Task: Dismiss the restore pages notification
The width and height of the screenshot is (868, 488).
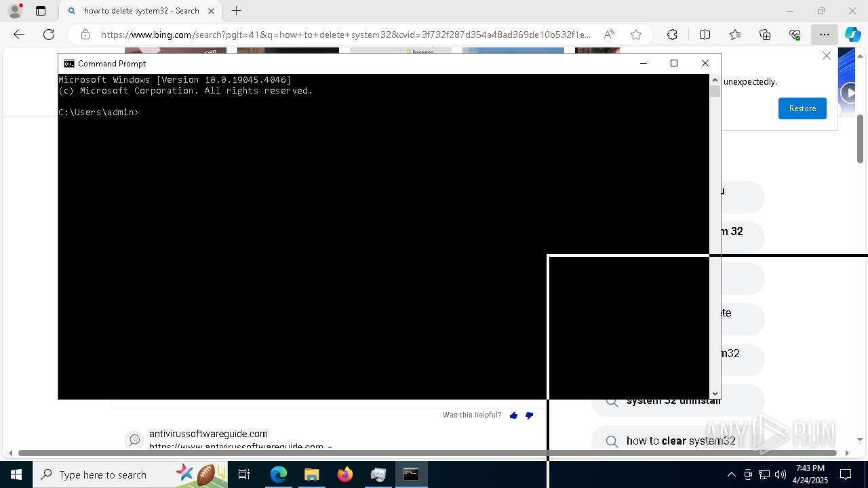Action: tap(826, 56)
